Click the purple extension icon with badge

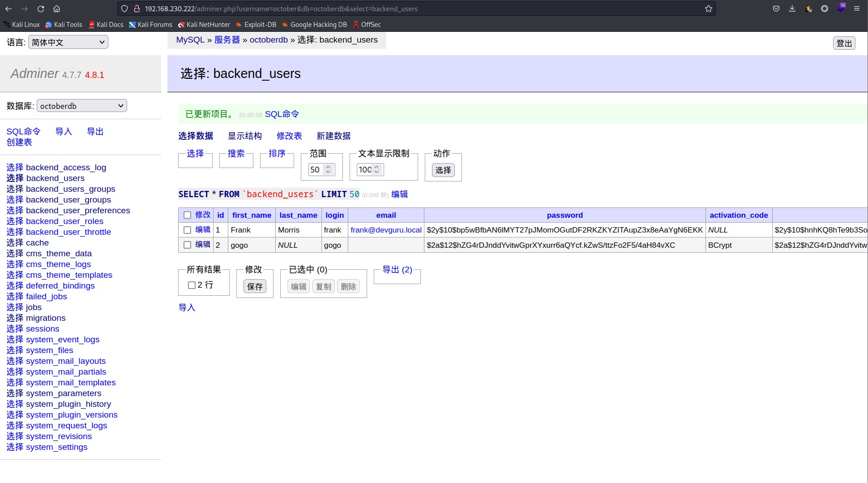tap(841, 8)
